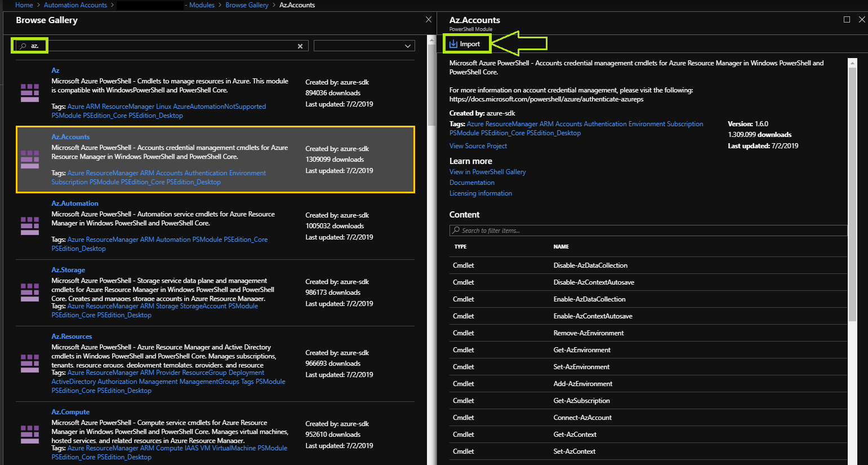Click the Import download icon
This screenshot has width=868, height=465.
coord(453,44)
